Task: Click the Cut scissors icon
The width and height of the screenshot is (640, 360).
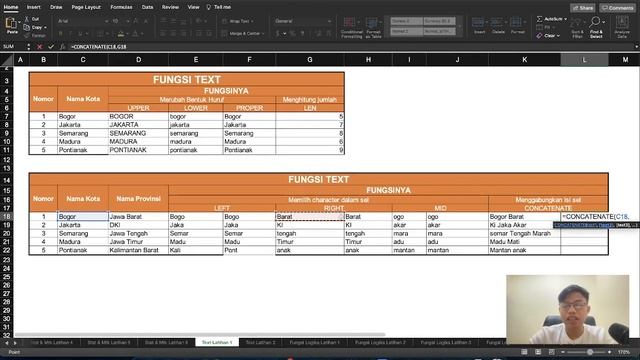Action: coord(27,19)
